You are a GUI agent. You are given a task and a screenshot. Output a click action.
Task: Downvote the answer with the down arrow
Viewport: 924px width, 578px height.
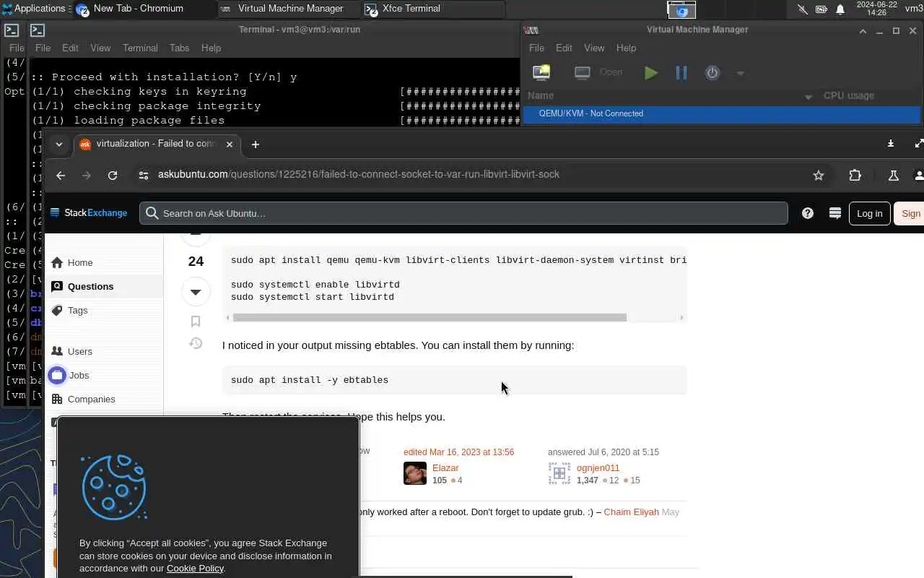[x=196, y=292]
